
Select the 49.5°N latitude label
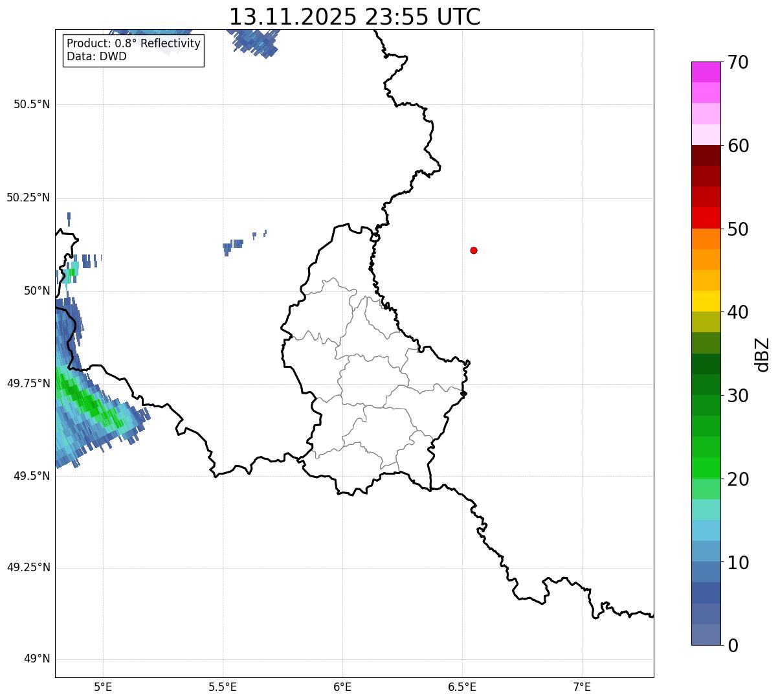32,476
